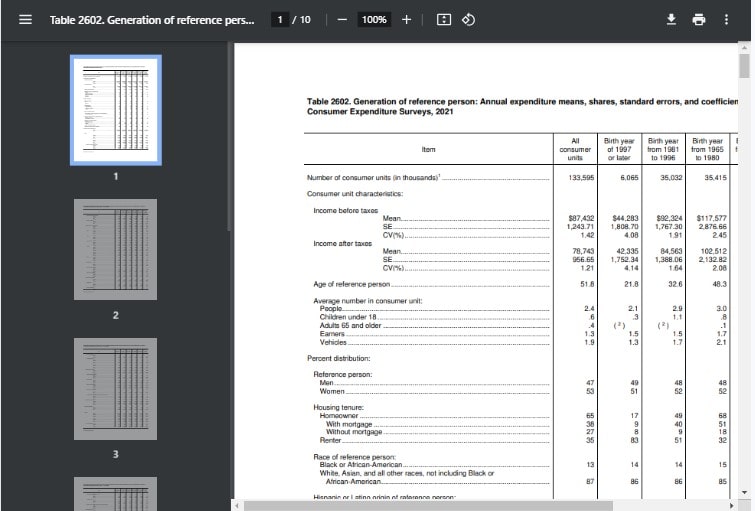Screen dimensions: 755x511
Task: Open page 1 thumbnail
Action: pyautogui.click(x=116, y=110)
